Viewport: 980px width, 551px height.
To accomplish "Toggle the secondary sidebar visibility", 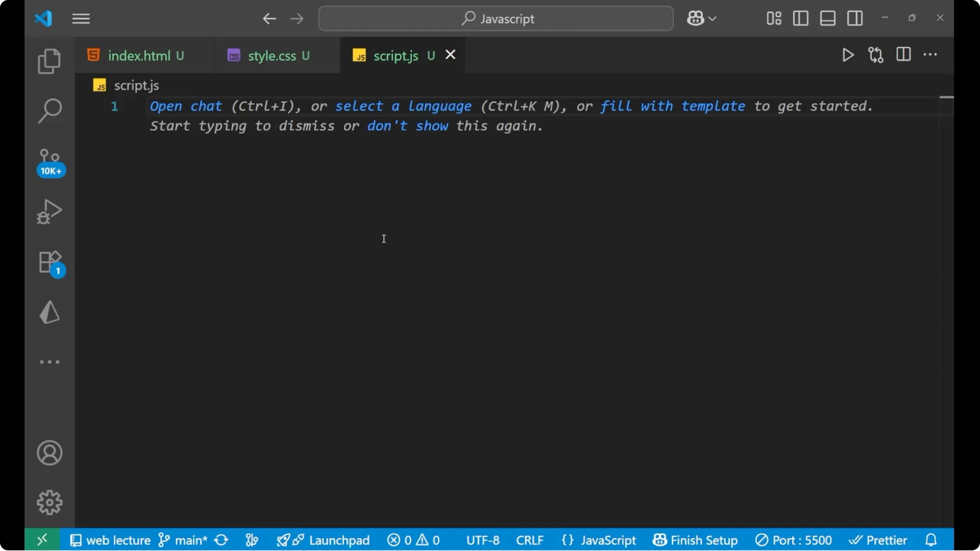I will point(855,18).
